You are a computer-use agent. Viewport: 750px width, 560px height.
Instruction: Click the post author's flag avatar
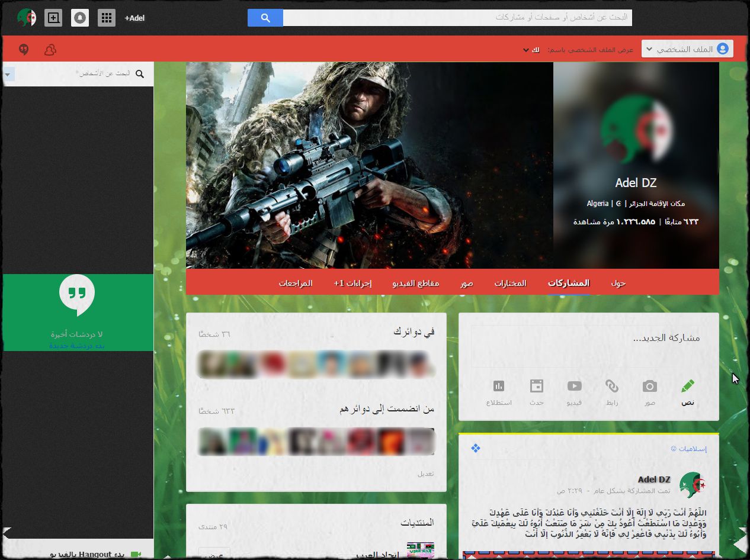point(693,485)
